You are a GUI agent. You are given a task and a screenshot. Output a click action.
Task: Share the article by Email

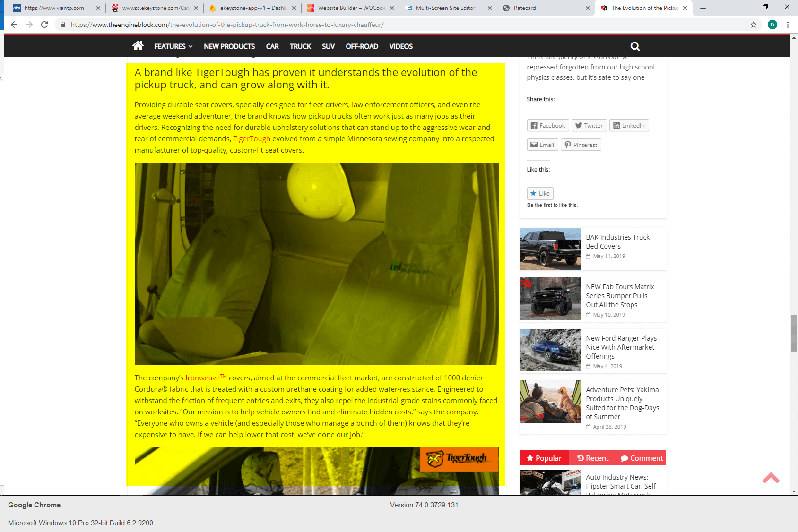[x=542, y=145]
